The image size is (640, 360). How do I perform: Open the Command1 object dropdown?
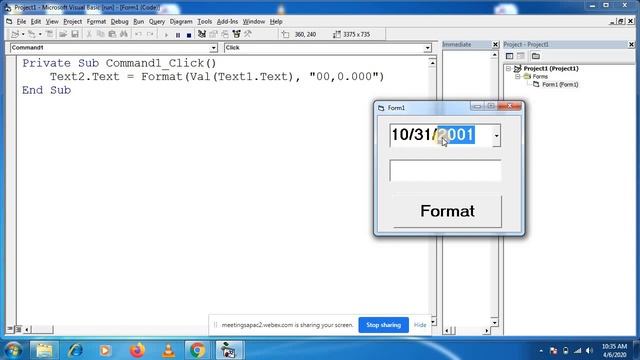click(213, 48)
